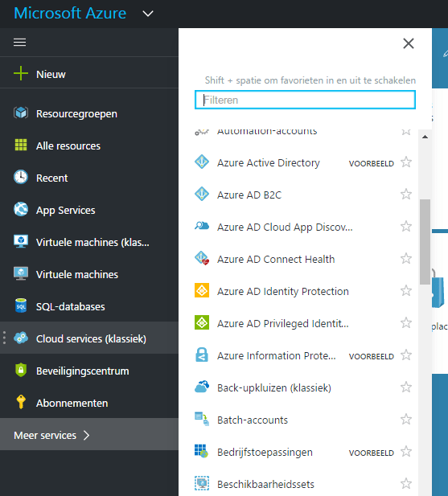Viewport: 448px width, 496px height.
Task: Close the services panel with X
Action: (409, 43)
